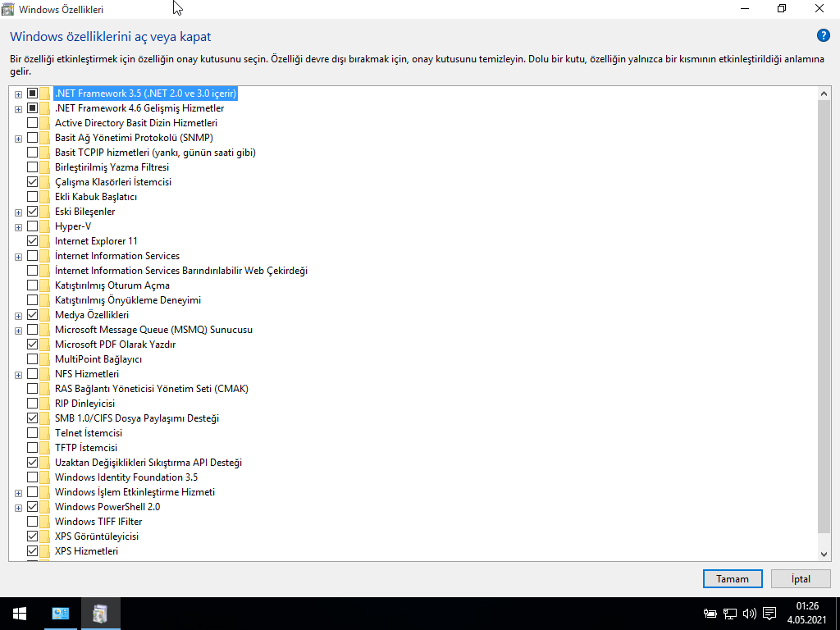Click the folder icon beside Hyper-V
Viewport: 840px width, 630px height.
pyautogui.click(x=44, y=226)
